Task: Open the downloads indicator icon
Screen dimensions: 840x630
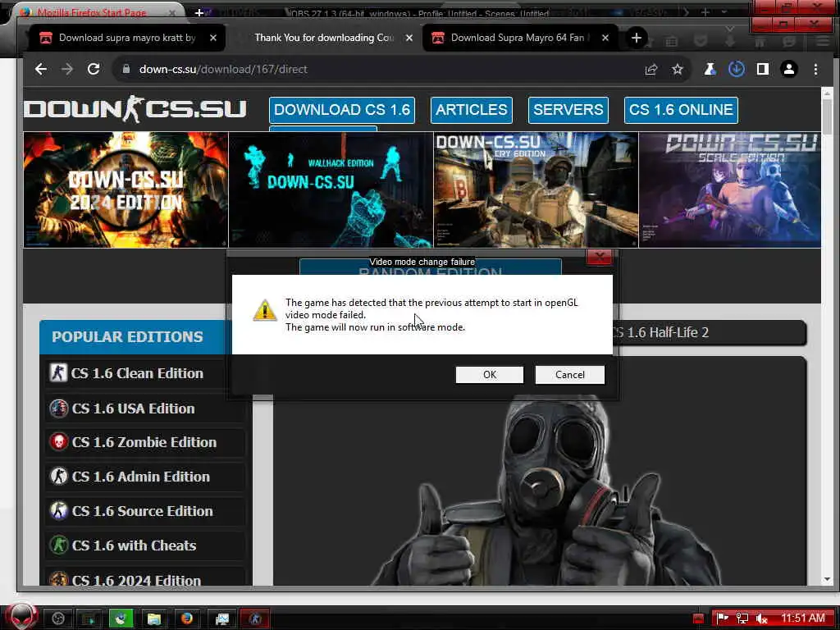Action: point(737,69)
